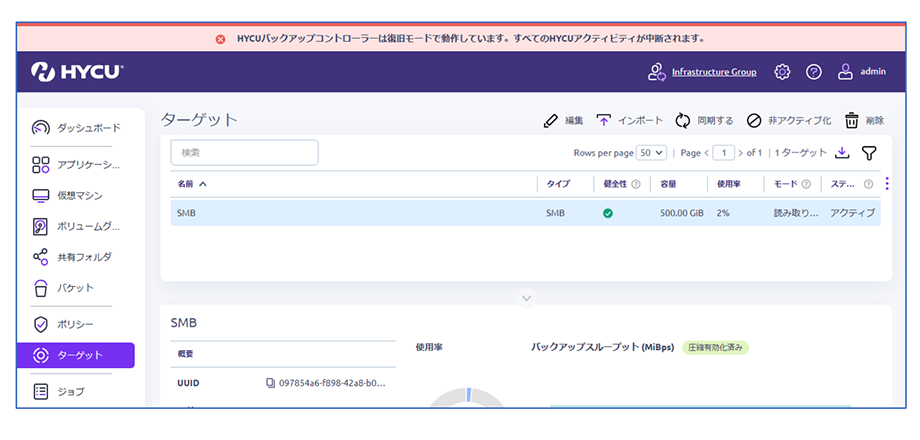This screenshot has width=920, height=440.
Task: Click the 圧縮有効化済み badge
Action: coord(715,347)
